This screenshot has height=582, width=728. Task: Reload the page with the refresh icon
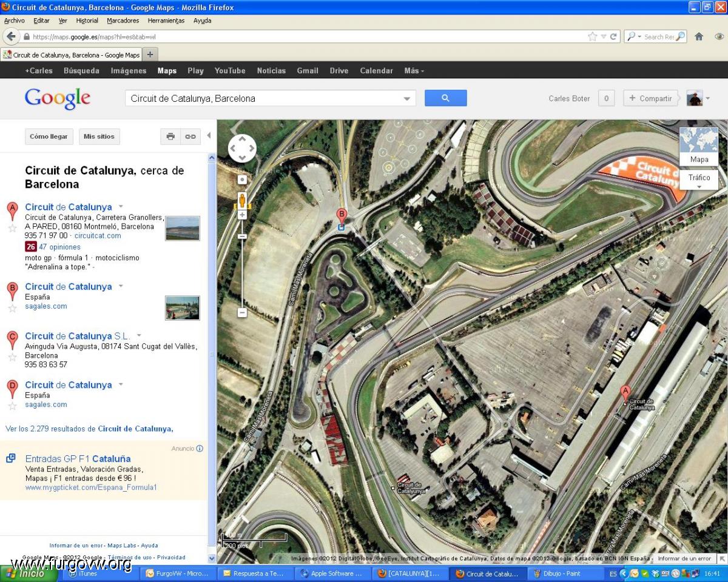point(613,36)
